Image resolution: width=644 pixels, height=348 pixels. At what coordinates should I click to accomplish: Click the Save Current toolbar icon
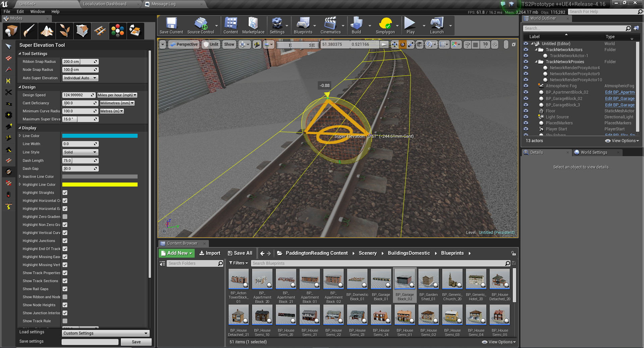tap(171, 26)
